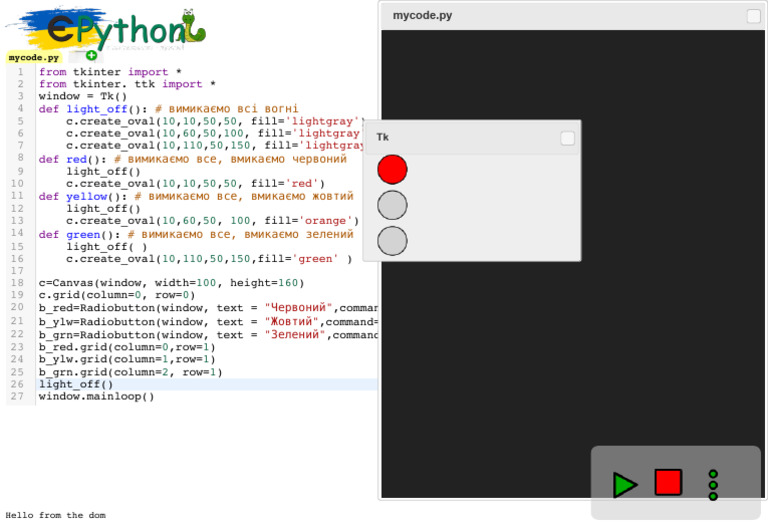Add a new file tab with green plus
Viewport: 768px width, 527px height.
click(91, 55)
